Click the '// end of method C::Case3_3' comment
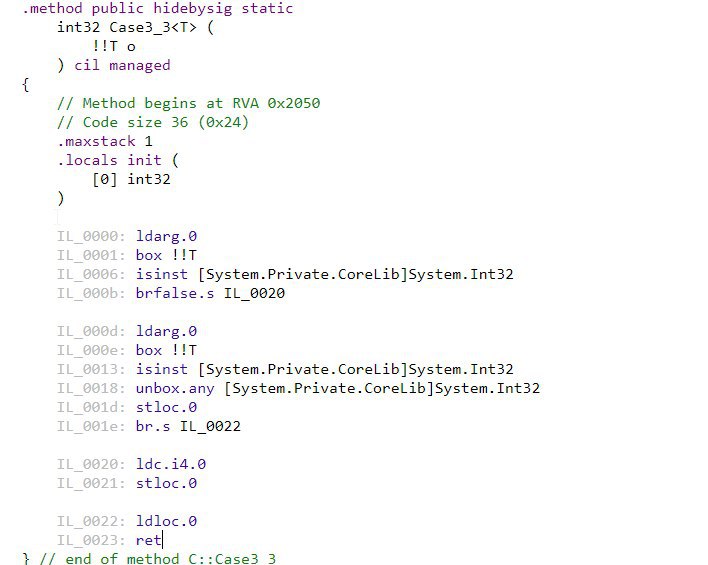Screen dimensions: 708x565 158,559
